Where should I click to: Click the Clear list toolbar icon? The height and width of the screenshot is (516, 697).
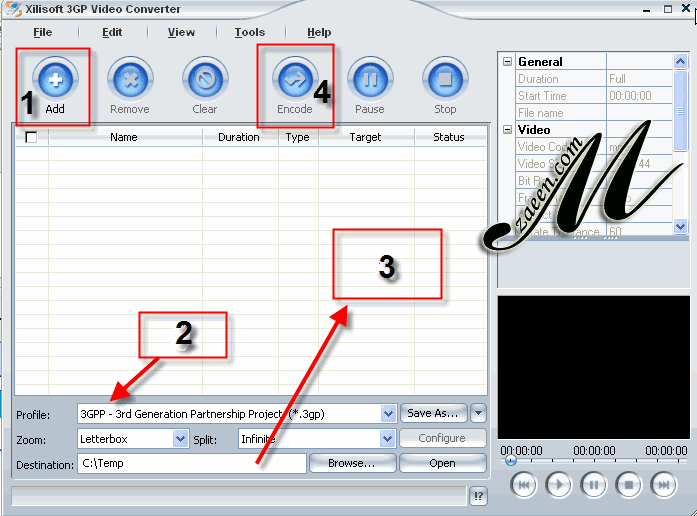205,80
